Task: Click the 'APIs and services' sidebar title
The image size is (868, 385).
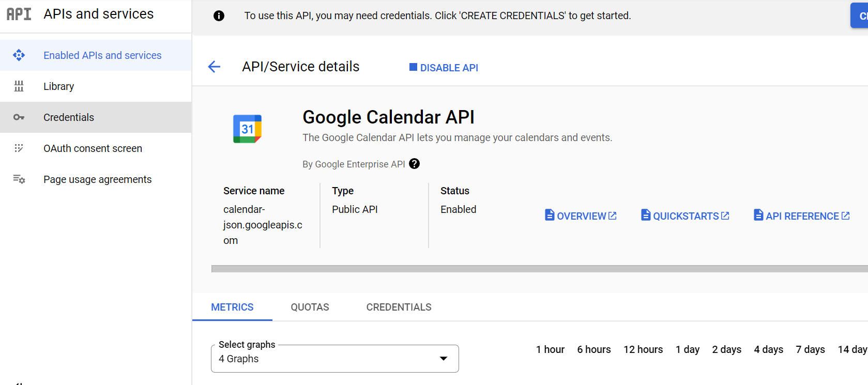Action: [x=98, y=14]
